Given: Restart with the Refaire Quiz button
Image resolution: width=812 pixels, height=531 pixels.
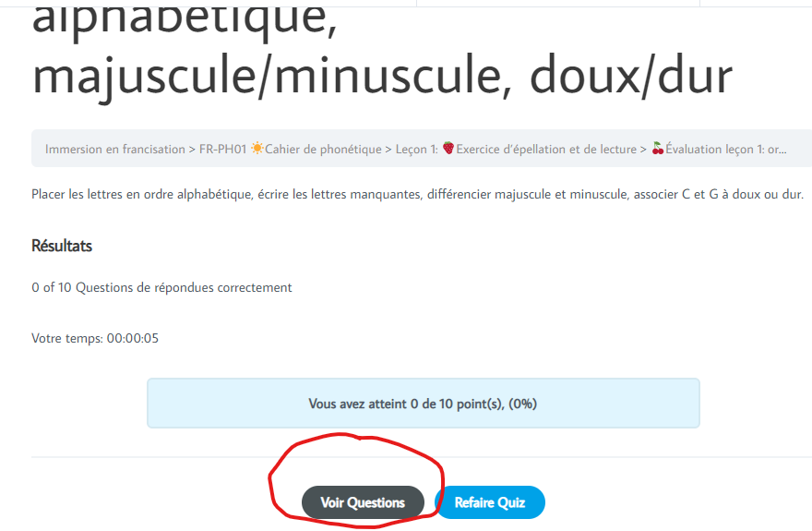Looking at the screenshot, I should (490, 502).
